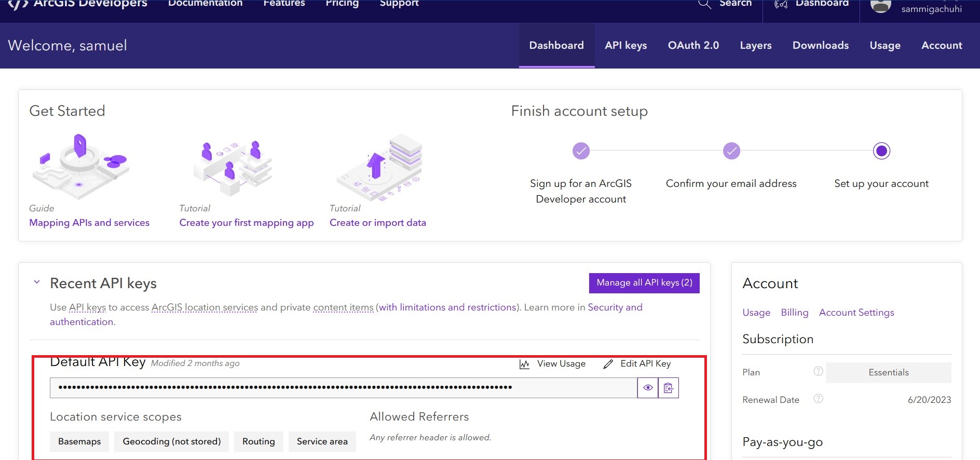This screenshot has width=980, height=460.
Task: Open Account Settings link
Action: coord(856,313)
